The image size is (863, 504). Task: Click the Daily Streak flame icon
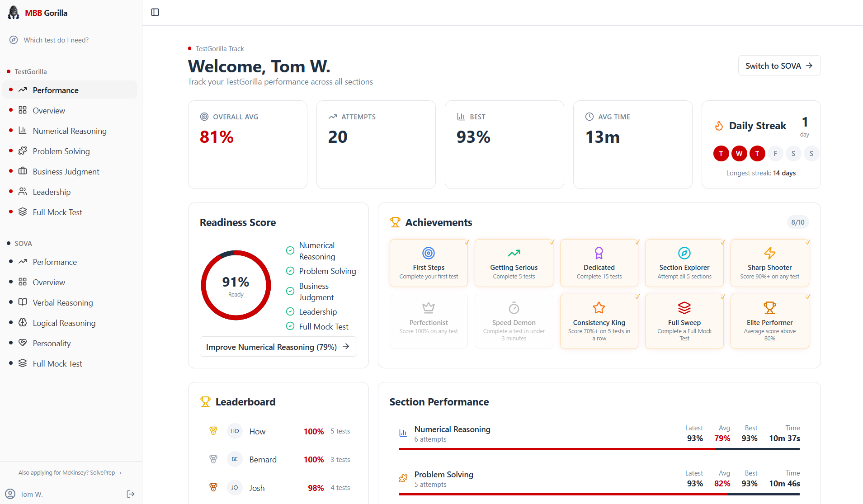click(719, 126)
